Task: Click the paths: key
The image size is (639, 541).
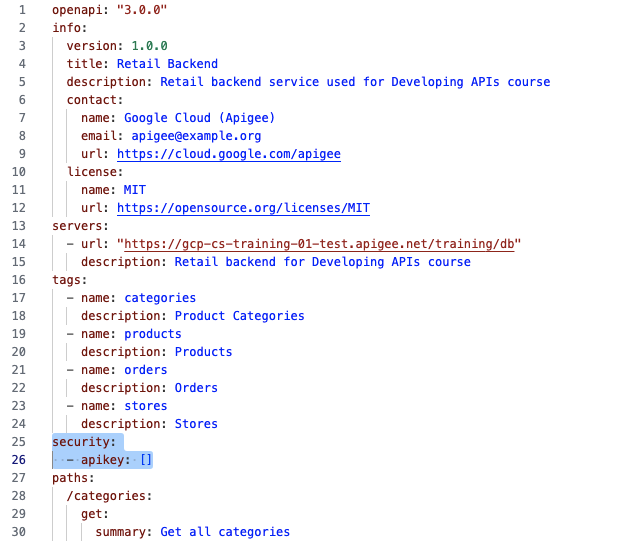Action: point(73,477)
